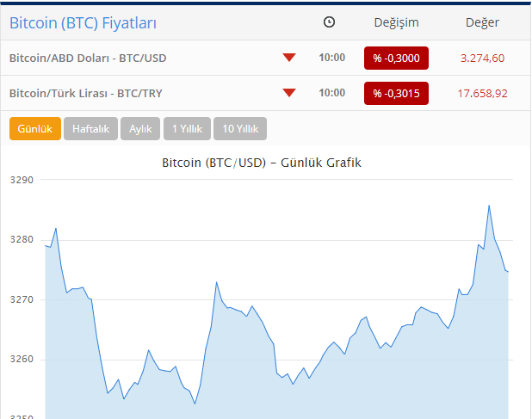Click the 10:00 time in the BTC/USD row
The height and width of the screenshot is (419, 532).
coord(331,58)
